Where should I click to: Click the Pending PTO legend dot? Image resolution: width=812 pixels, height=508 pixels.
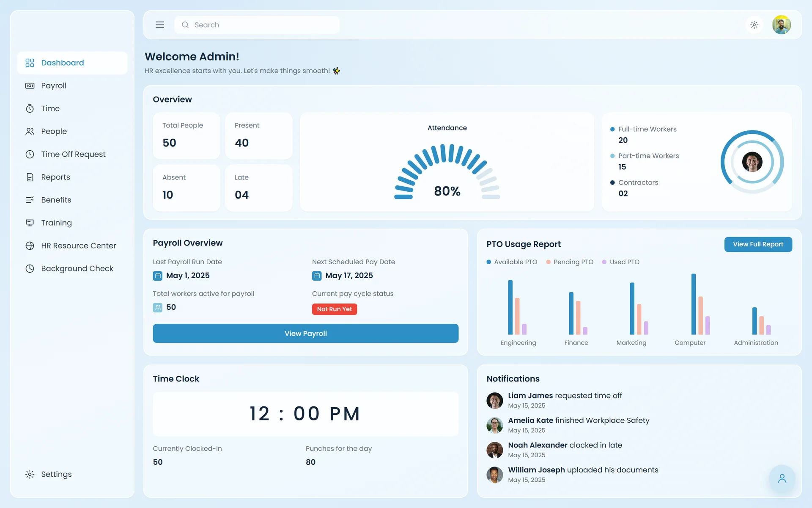548,262
